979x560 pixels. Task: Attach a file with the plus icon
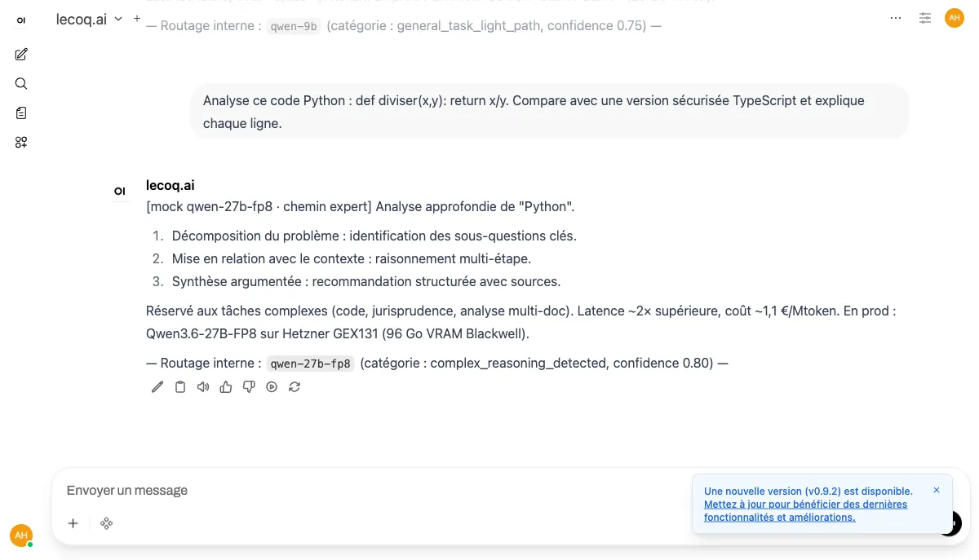(73, 523)
